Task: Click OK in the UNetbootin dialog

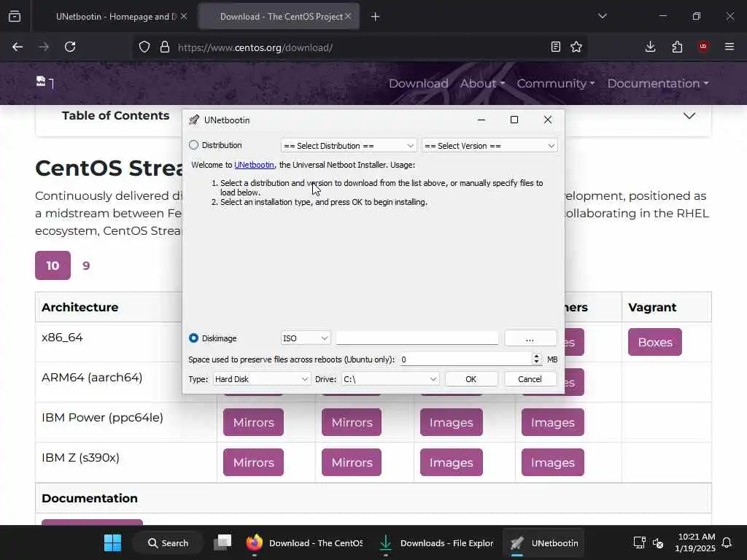Action: (x=471, y=379)
